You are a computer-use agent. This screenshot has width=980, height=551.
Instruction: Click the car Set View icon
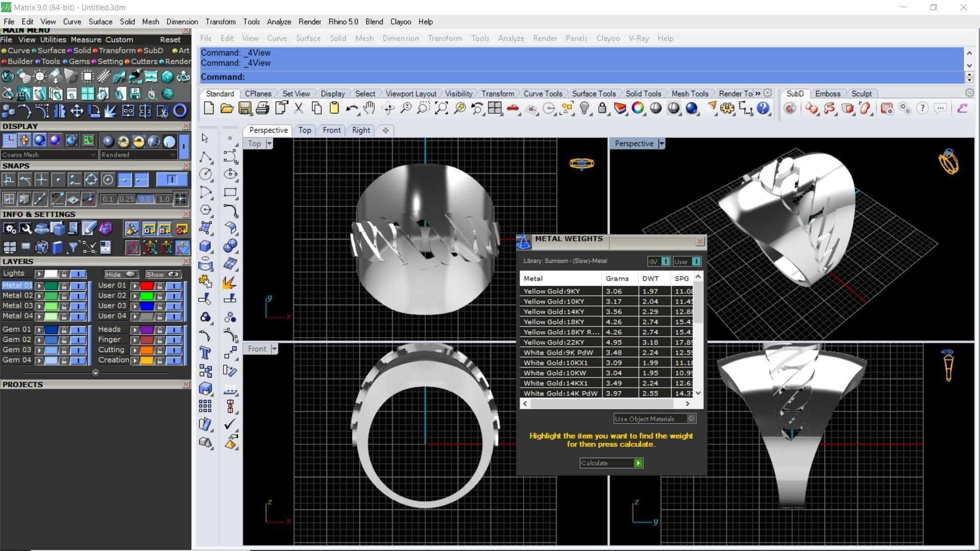click(x=513, y=108)
